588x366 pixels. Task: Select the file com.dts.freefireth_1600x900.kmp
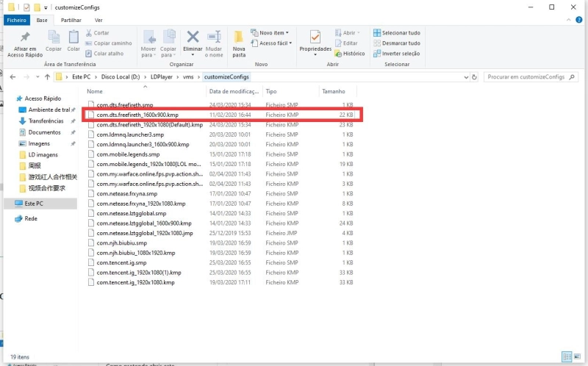137,115
